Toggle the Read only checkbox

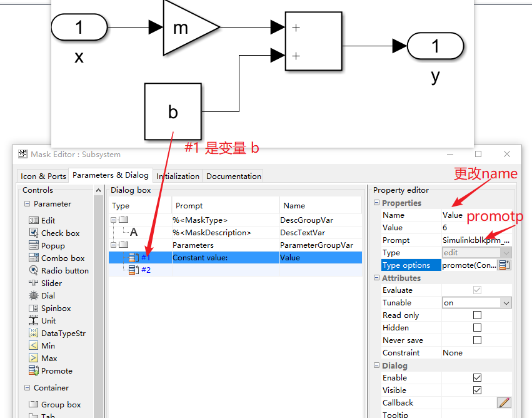pos(477,315)
